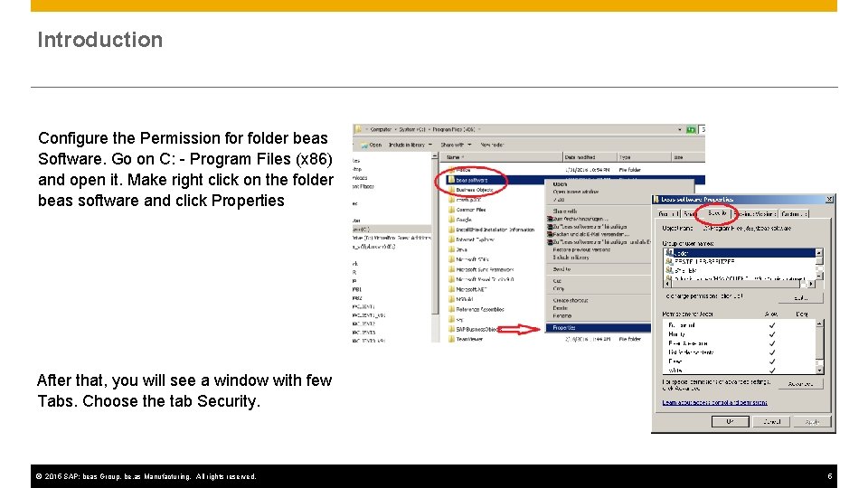Click the Allow checkmark for Full control
Image resolution: width=868 pixels, height=488 pixels.
[x=771, y=325]
